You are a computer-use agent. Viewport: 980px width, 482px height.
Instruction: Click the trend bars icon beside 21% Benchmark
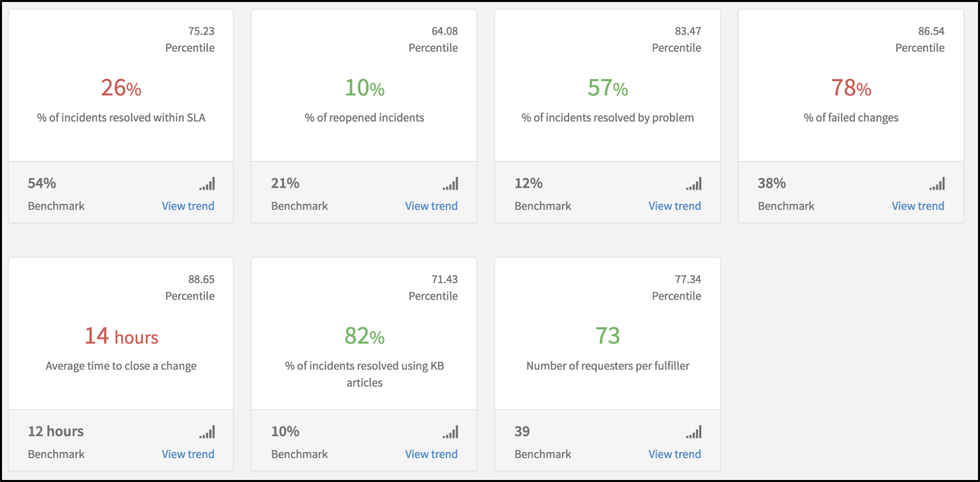(x=451, y=184)
